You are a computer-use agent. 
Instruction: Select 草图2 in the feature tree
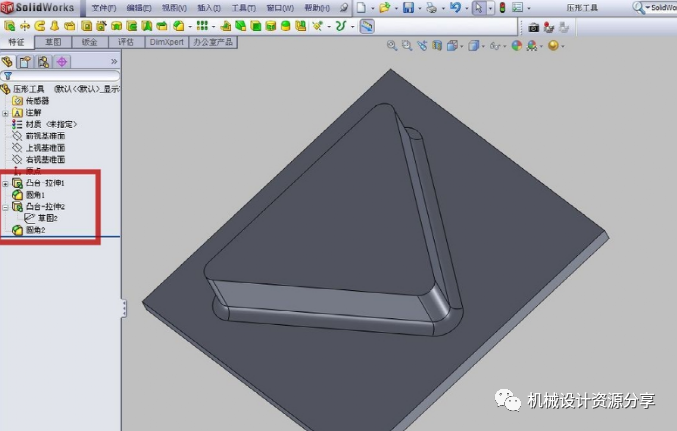pyautogui.click(x=41, y=218)
